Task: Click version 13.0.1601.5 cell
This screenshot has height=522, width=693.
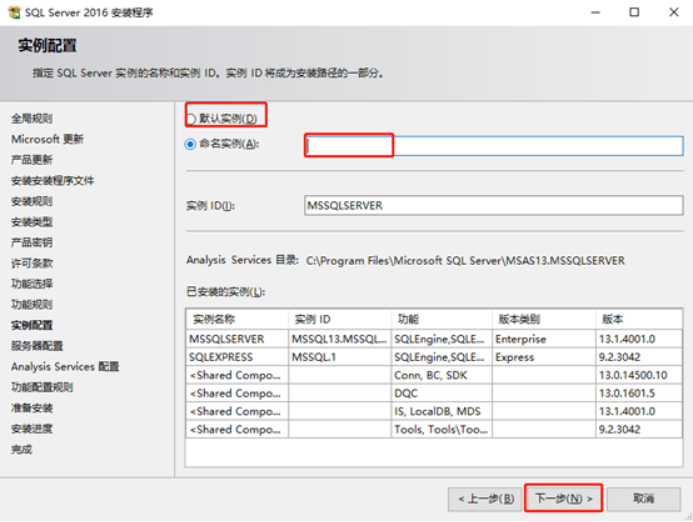Action: [639, 393]
